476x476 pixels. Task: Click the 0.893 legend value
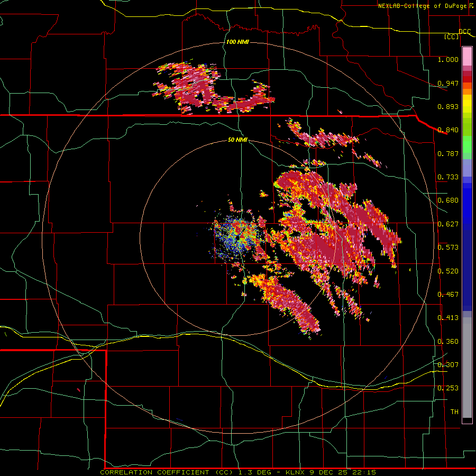pos(448,106)
